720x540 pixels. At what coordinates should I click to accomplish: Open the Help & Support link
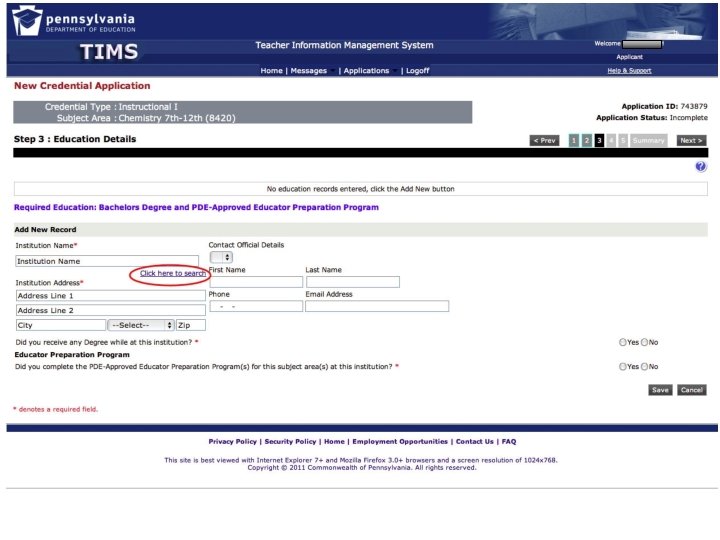point(629,71)
